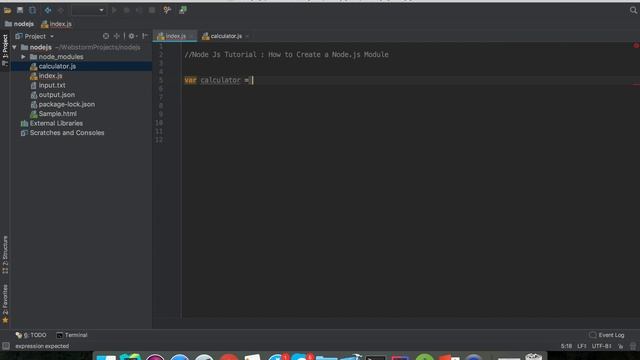Click the Debug toolbar icon

[x=127, y=10]
